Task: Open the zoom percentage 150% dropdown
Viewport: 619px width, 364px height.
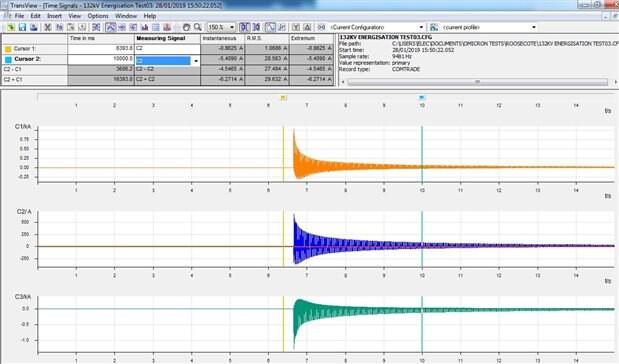Action: click(x=232, y=27)
